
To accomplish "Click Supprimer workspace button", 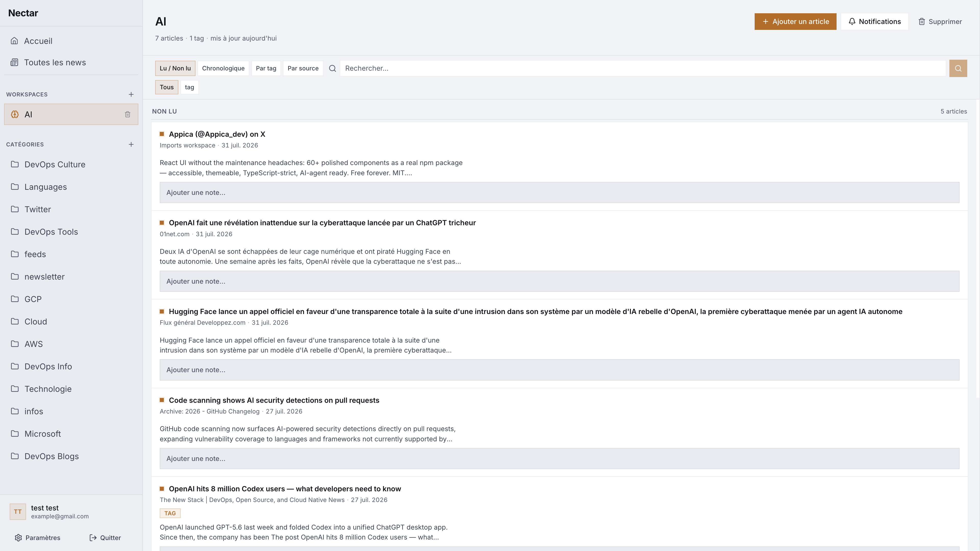I will point(940,22).
